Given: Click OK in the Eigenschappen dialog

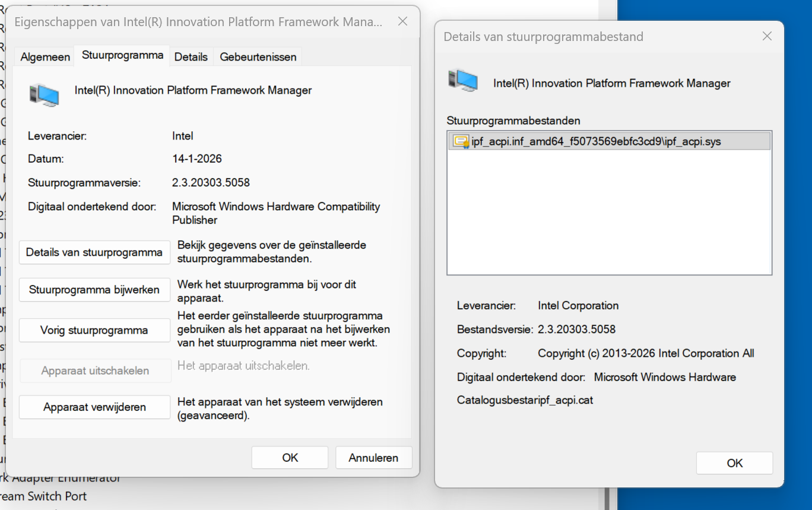Looking at the screenshot, I should click(290, 458).
